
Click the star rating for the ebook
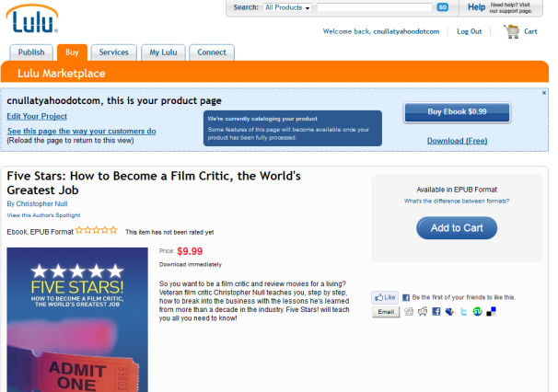tap(96, 230)
